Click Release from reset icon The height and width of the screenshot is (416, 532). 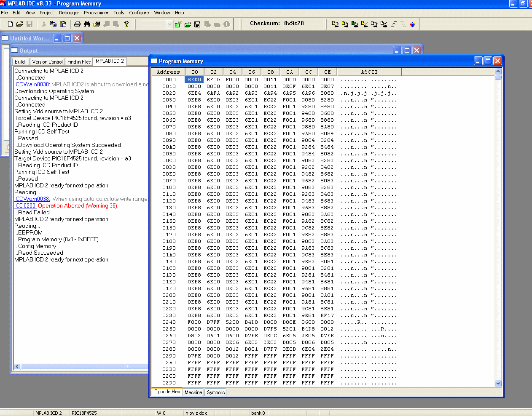tap(393, 24)
